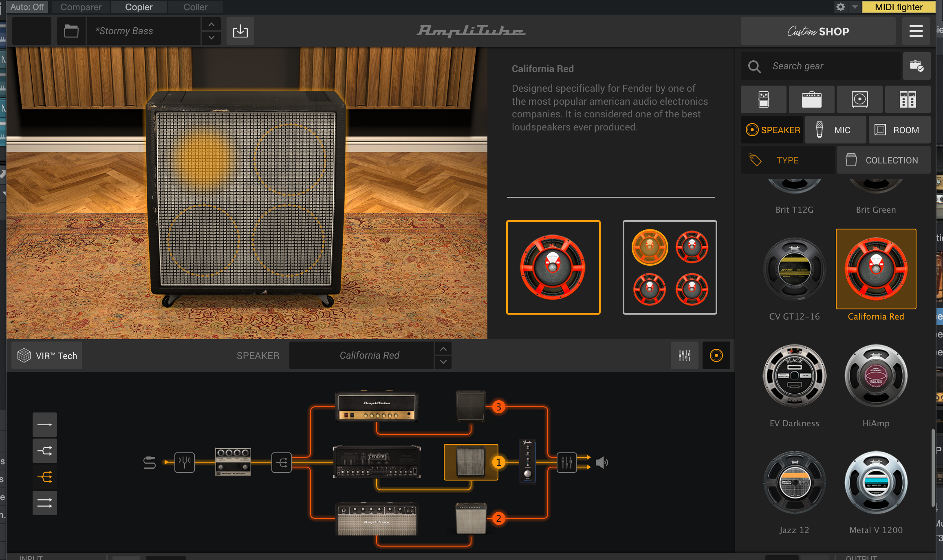Click the tuner icon in signal chain

pos(185,462)
